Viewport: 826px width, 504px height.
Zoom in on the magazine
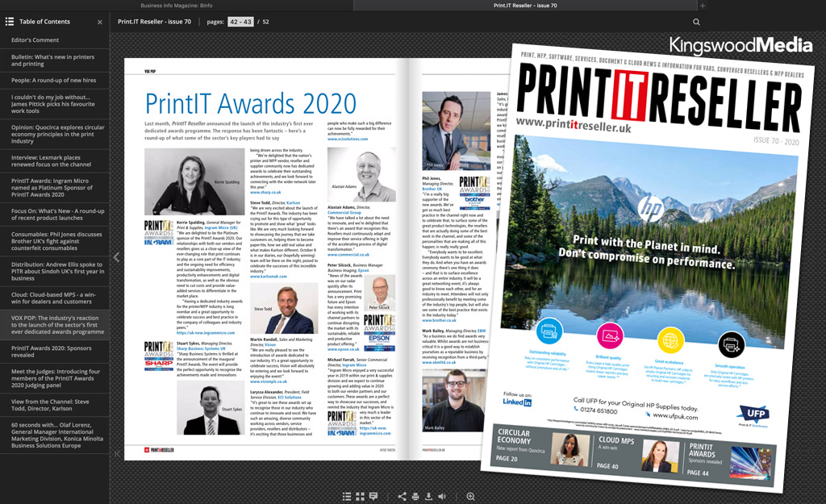[471, 497]
